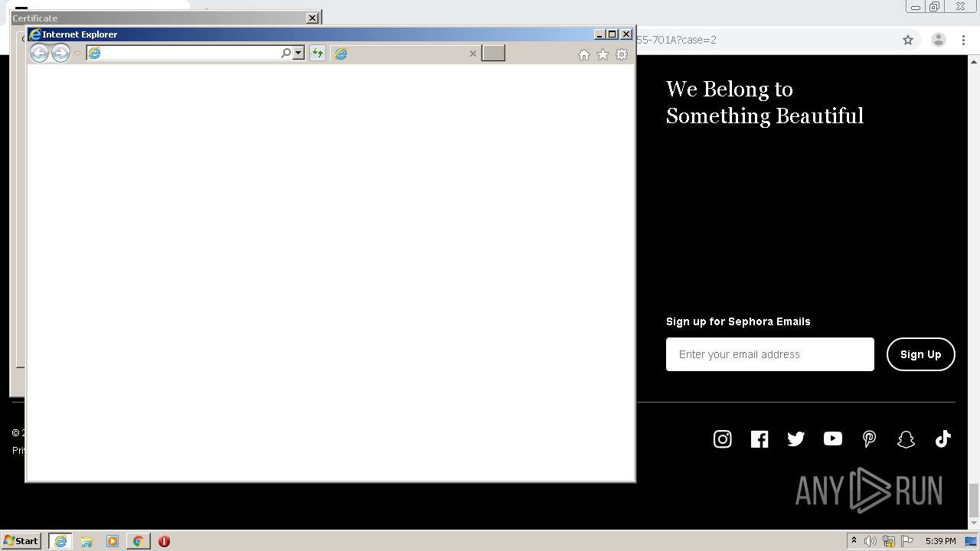980x551 pixels.
Task: Maximize the Internet Explorer window
Action: [612, 34]
